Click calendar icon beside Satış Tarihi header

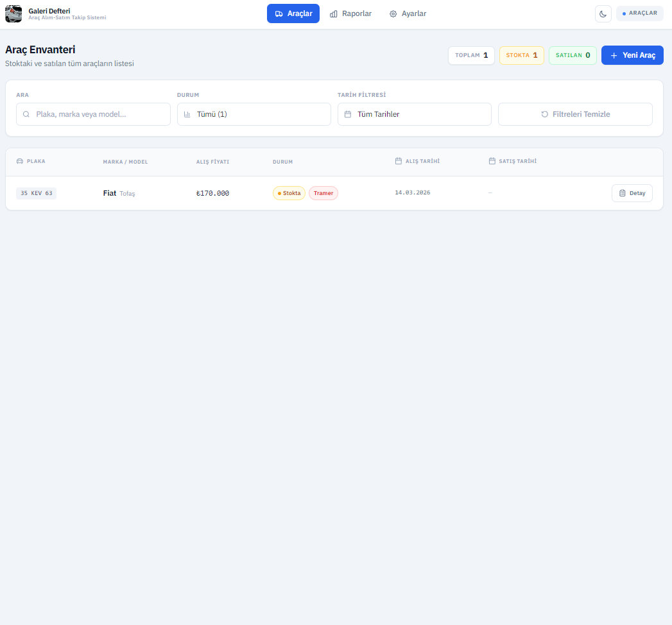(x=492, y=161)
